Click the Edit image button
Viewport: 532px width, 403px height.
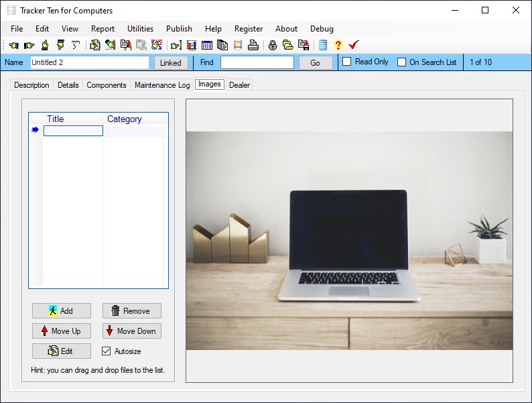click(62, 351)
